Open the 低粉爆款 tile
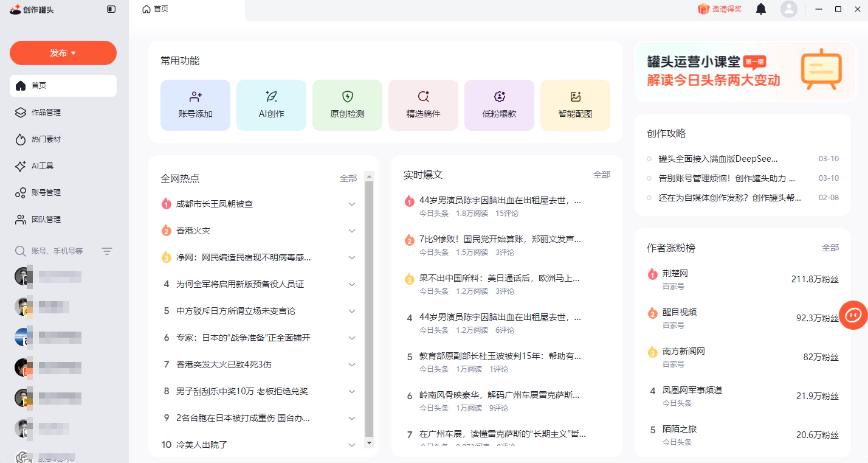The width and height of the screenshot is (868, 463). (499, 105)
